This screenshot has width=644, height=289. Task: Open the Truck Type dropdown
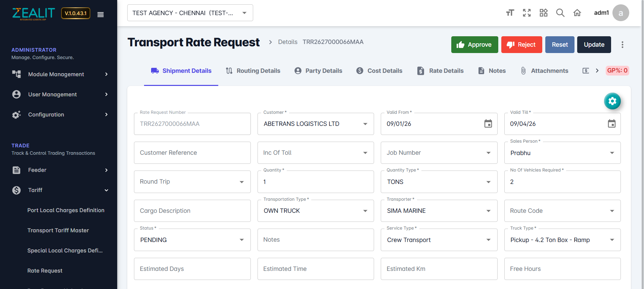[612, 240]
